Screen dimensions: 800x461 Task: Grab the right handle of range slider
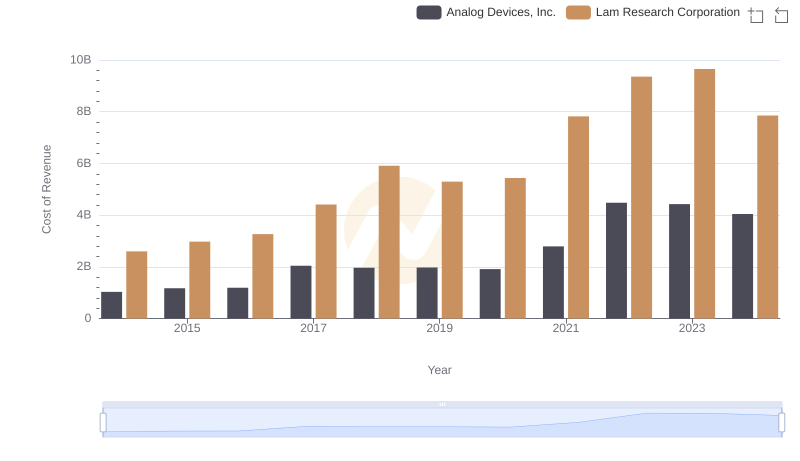(x=781, y=423)
